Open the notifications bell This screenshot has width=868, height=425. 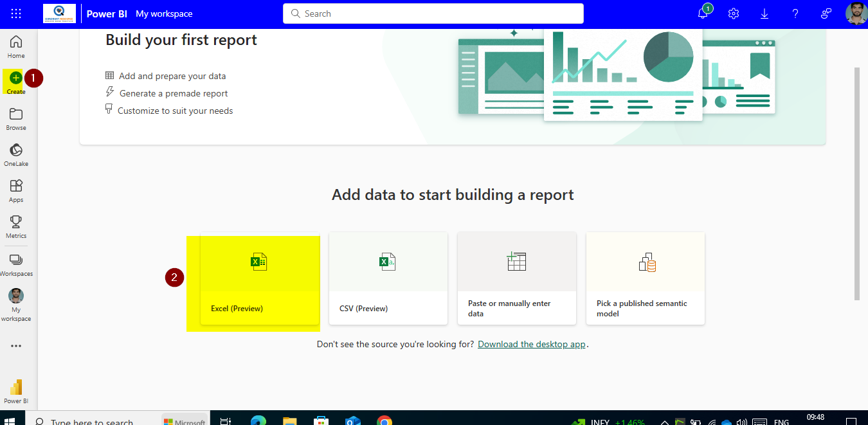tap(702, 13)
